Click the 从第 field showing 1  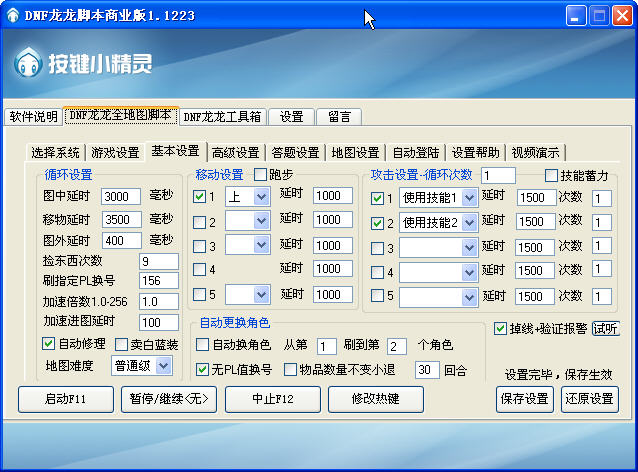coord(326,346)
